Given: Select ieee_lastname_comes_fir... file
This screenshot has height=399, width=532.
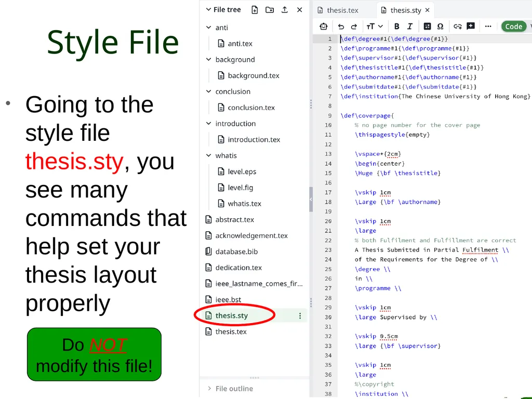Looking at the screenshot, I should pyautogui.click(x=259, y=284).
